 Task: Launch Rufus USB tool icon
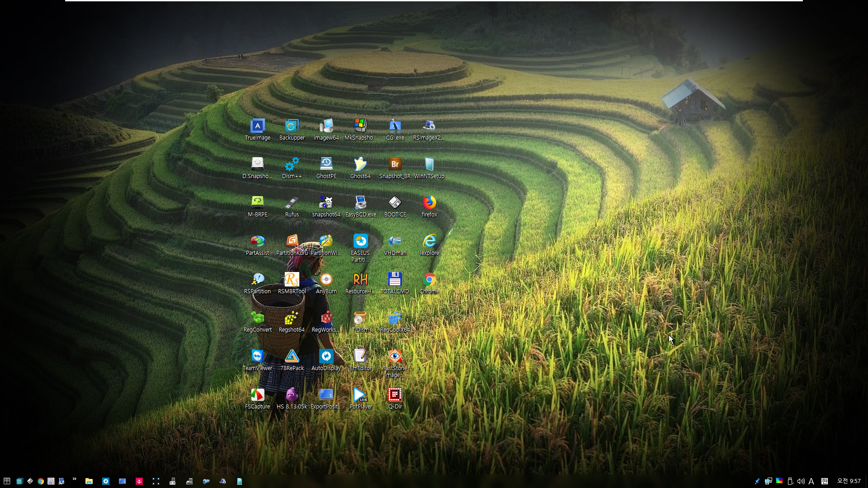click(x=292, y=206)
